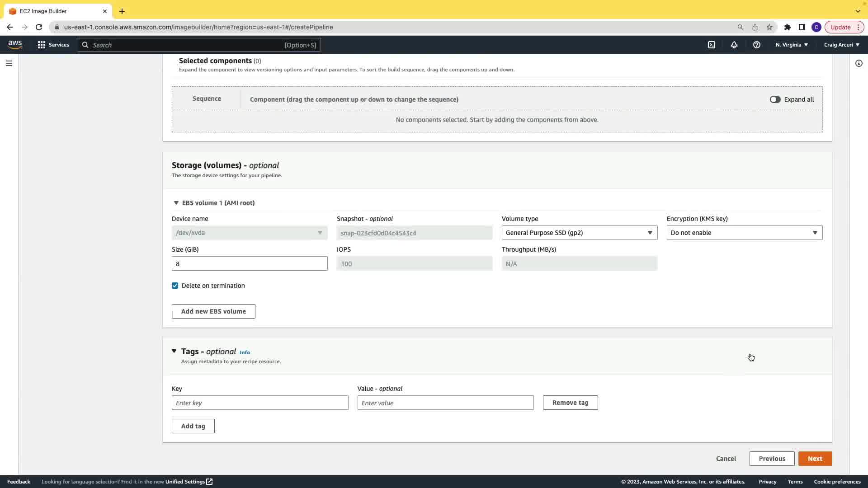
Task: Open browser extensions puzzle icon
Action: click(x=788, y=27)
